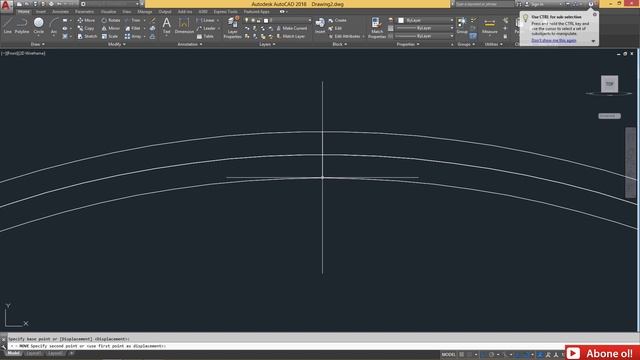Select the Group tool
This screenshot has width=640, height=360.
(x=462, y=25)
